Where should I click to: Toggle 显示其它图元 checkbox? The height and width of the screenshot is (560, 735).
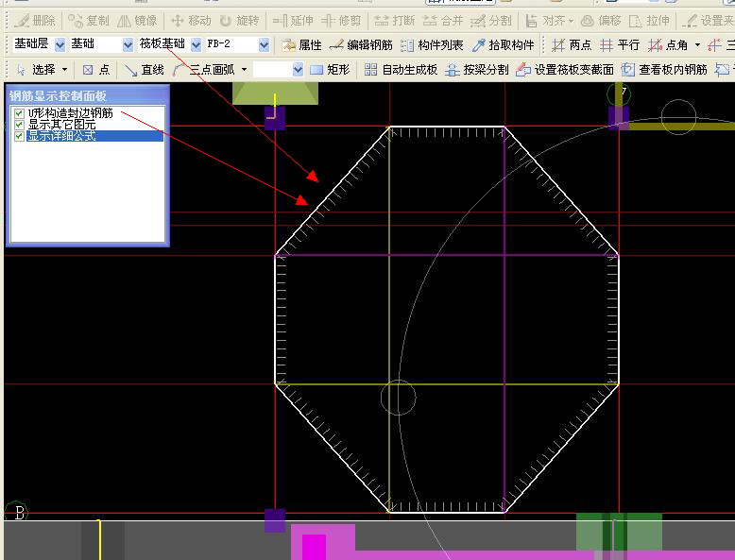(x=19, y=125)
